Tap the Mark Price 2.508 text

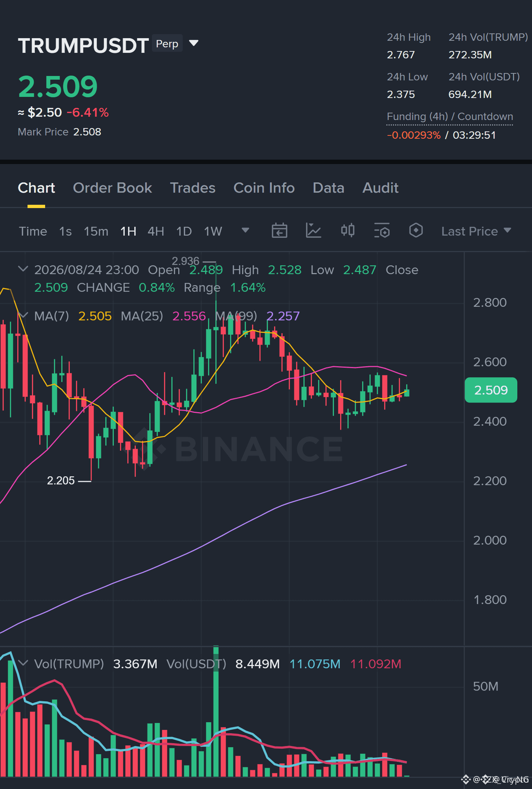point(59,132)
